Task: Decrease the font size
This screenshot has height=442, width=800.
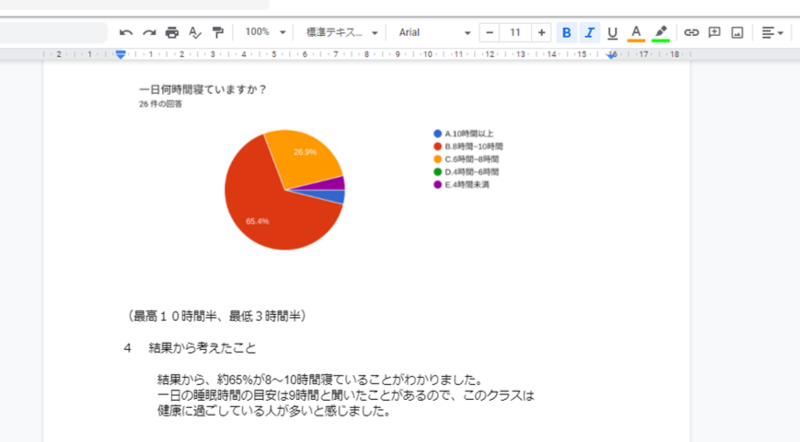Action: pyautogui.click(x=489, y=33)
